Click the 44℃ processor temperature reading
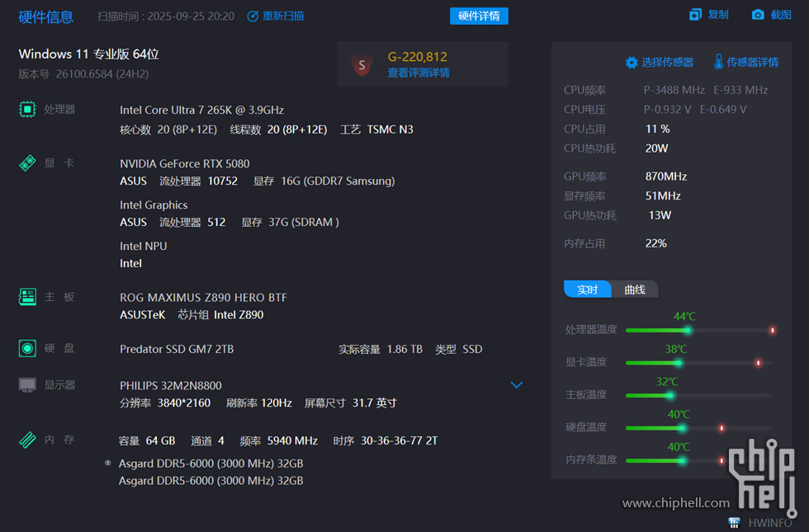This screenshot has width=809, height=532. point(684,317)
